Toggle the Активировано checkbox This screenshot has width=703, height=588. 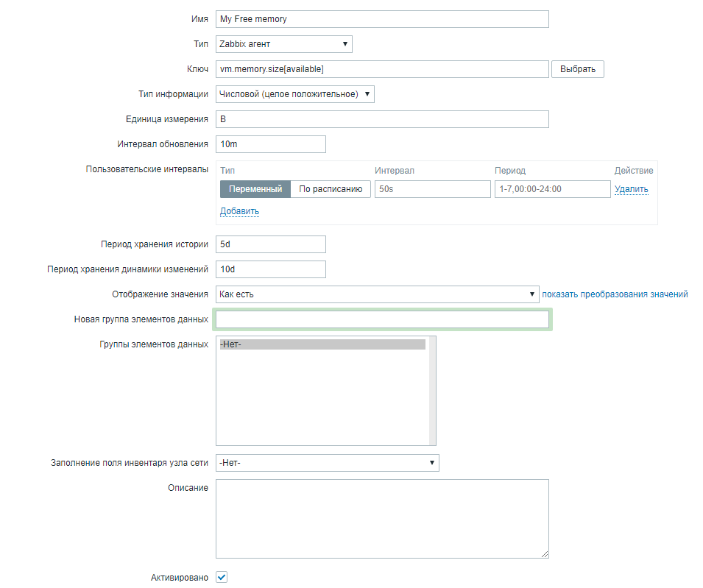coord(222,578)
